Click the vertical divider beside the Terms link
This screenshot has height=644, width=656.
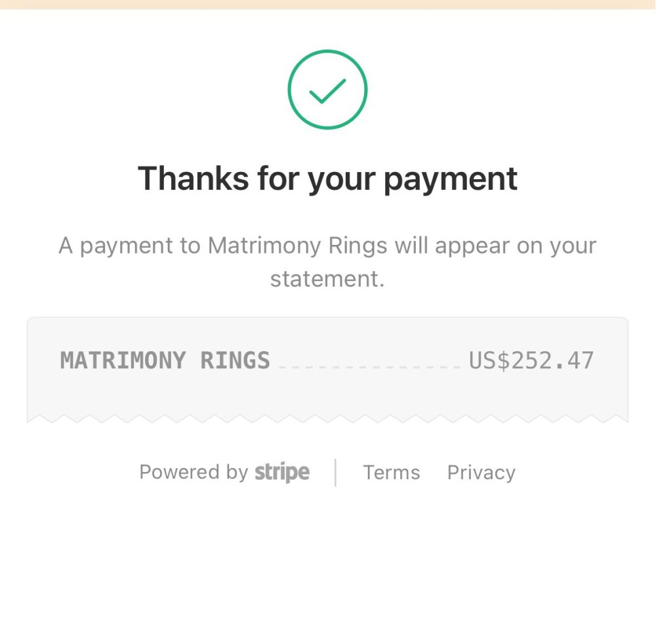click(336, 473)
